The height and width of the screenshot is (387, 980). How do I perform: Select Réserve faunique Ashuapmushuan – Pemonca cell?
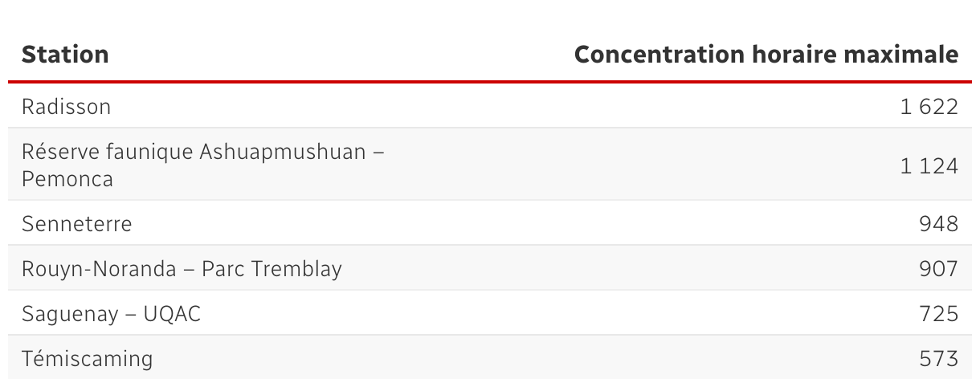tap(202, 165)
